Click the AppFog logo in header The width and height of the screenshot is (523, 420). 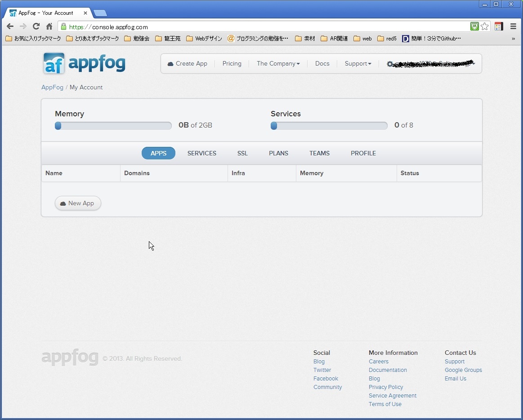point(85,63)
